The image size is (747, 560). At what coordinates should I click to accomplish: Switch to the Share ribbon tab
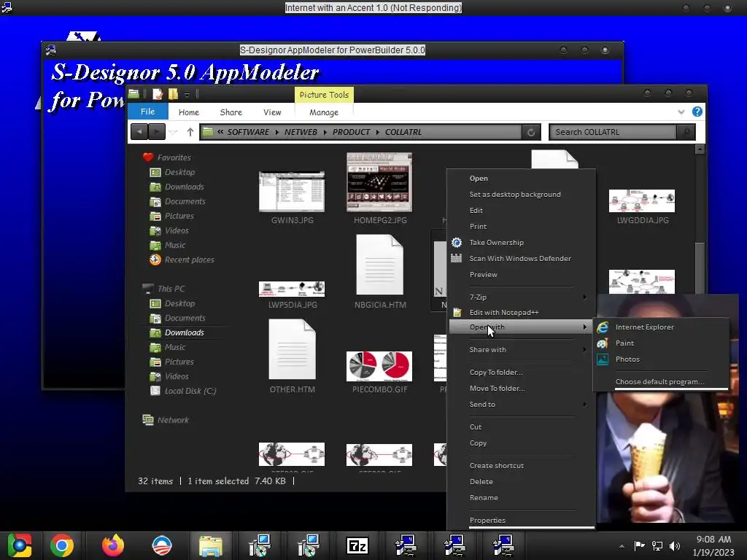pos(231,112)
